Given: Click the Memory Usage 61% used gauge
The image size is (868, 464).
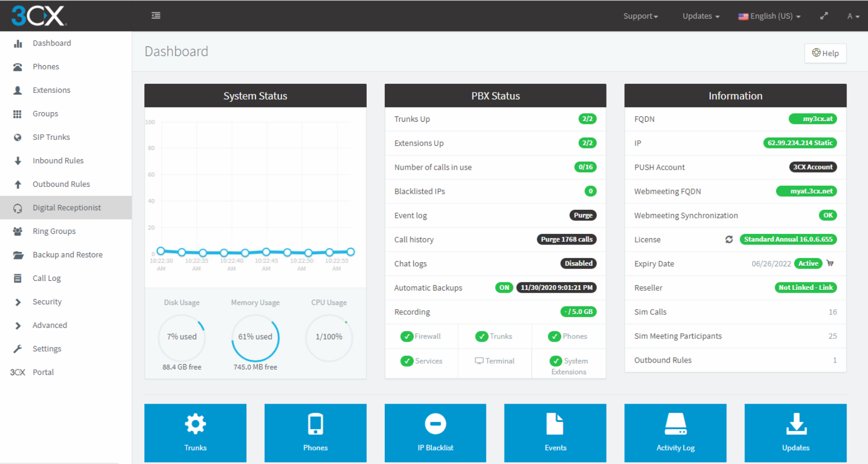Looking at the screenshot, I should [x=255, y=337].
